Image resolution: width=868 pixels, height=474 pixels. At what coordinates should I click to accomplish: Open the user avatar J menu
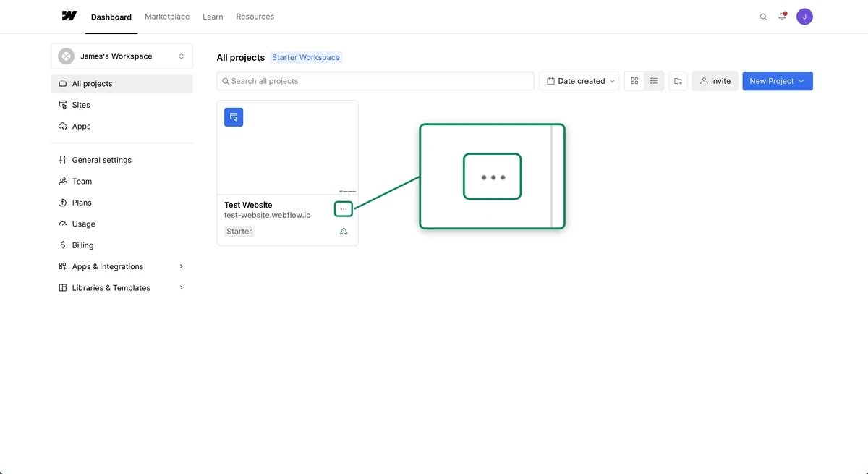[x=804, y=16]
